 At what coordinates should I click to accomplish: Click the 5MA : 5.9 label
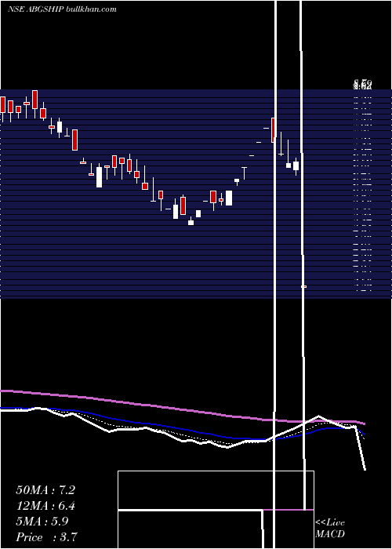(x=42, y=522)
